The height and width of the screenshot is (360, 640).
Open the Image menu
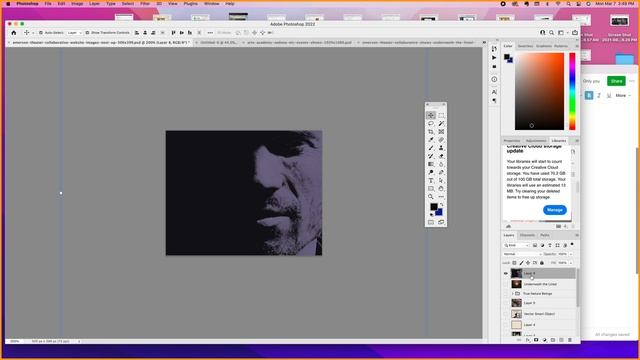(x=77, y=4)
